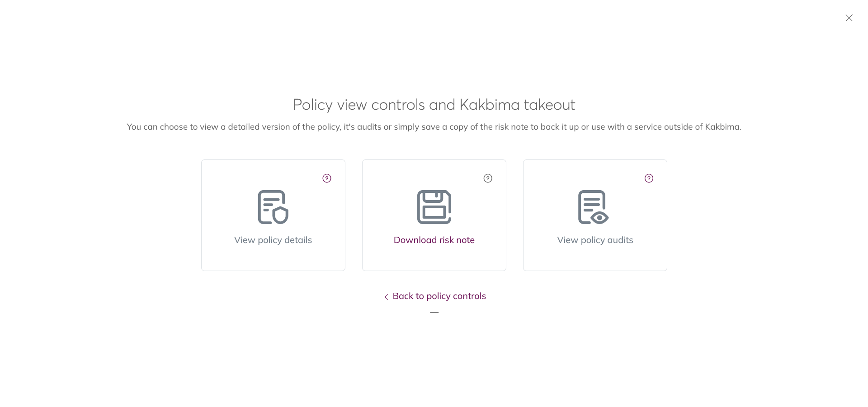Select the View policy details card

click(273, 257)
